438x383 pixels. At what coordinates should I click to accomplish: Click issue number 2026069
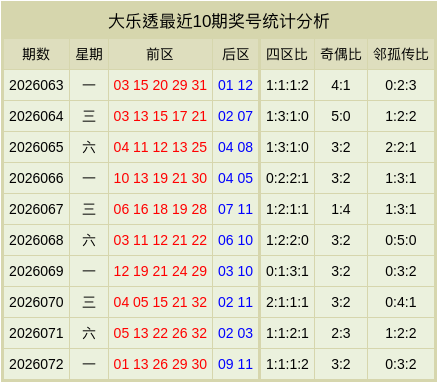36,271
